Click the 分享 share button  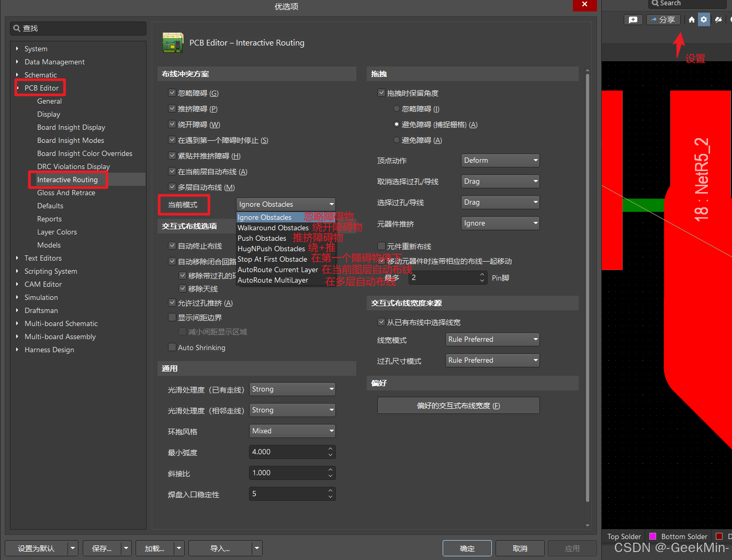pos(663,19)
